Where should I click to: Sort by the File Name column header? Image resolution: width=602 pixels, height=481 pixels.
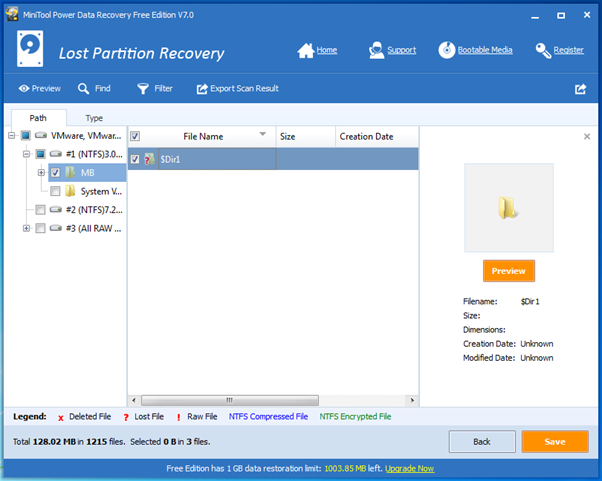[202, 137]
